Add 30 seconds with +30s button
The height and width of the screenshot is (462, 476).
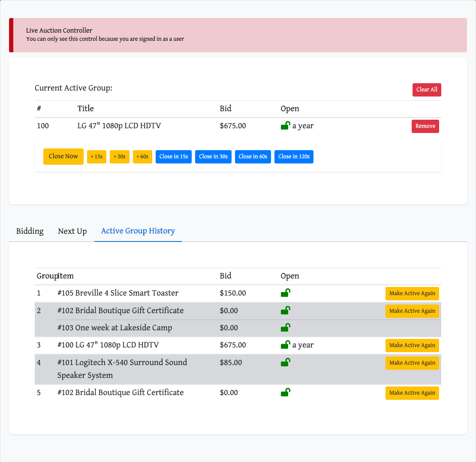pyautogui.click(x=119, y=157)
